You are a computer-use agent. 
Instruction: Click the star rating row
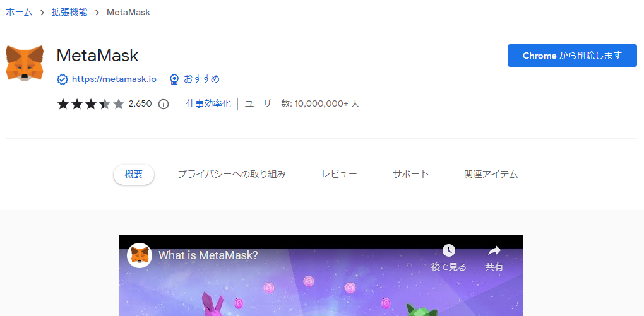coord(91,104)
